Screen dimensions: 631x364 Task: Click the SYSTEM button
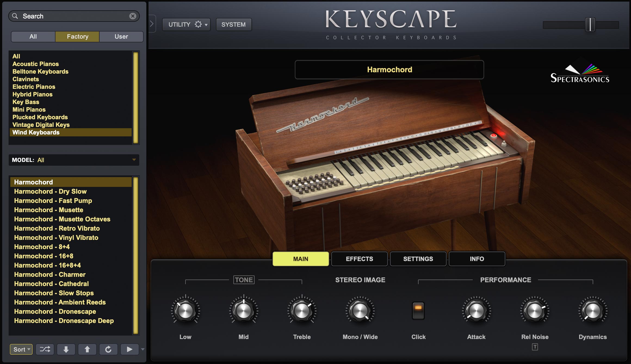234,24
